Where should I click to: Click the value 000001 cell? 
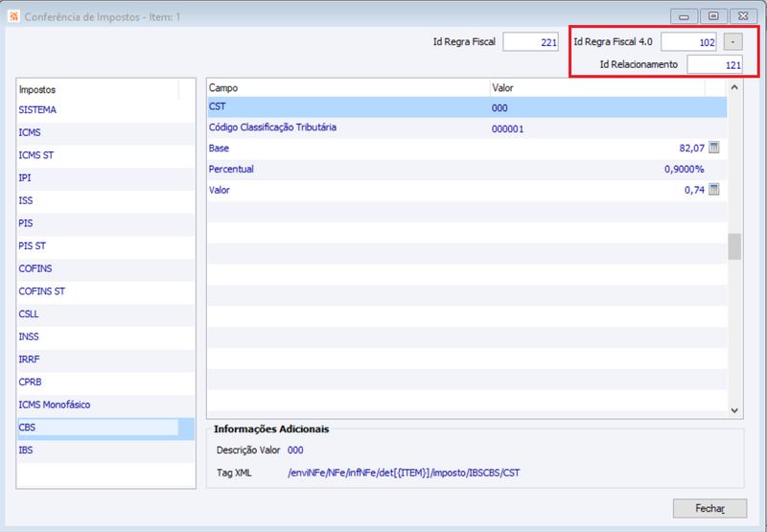508,129
